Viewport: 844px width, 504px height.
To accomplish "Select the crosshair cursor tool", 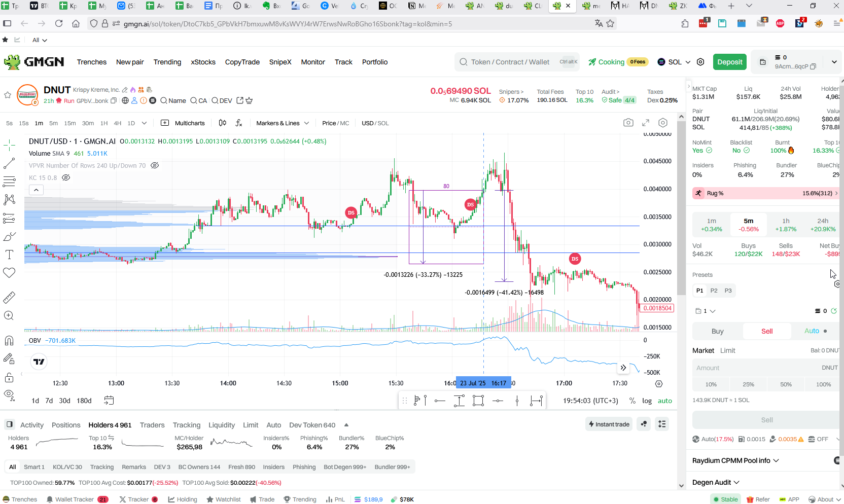I will click(x=9, y=146).
